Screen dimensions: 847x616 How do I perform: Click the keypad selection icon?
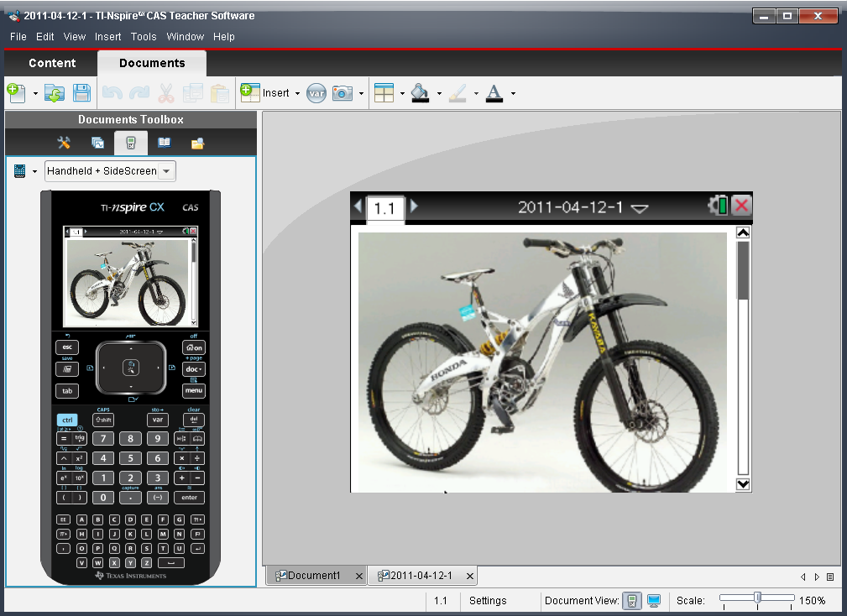click(20, 171)
